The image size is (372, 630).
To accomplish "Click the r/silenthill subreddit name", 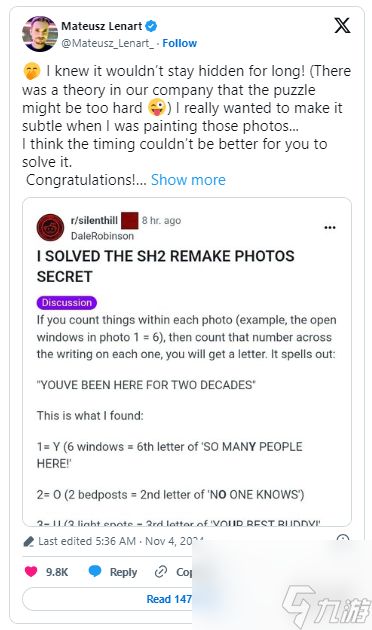I will click(x=94, y=220).
